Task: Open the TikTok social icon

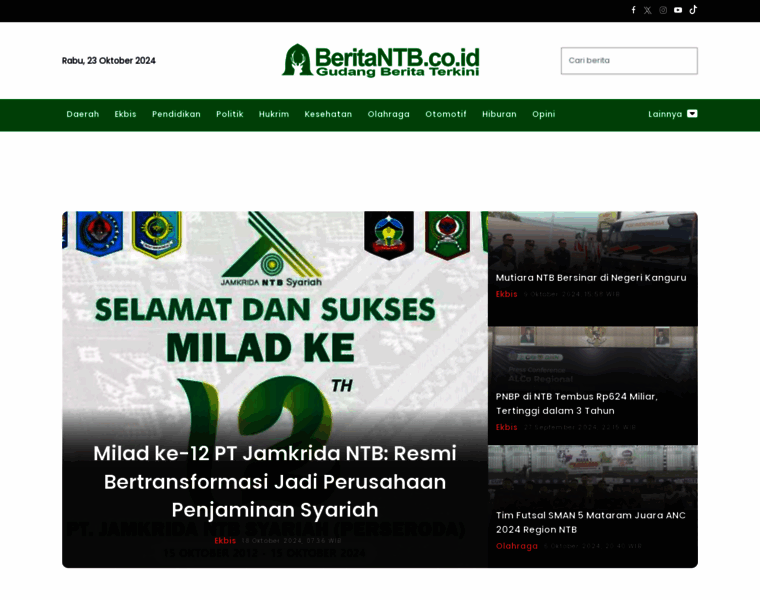Action: (693, 10)
